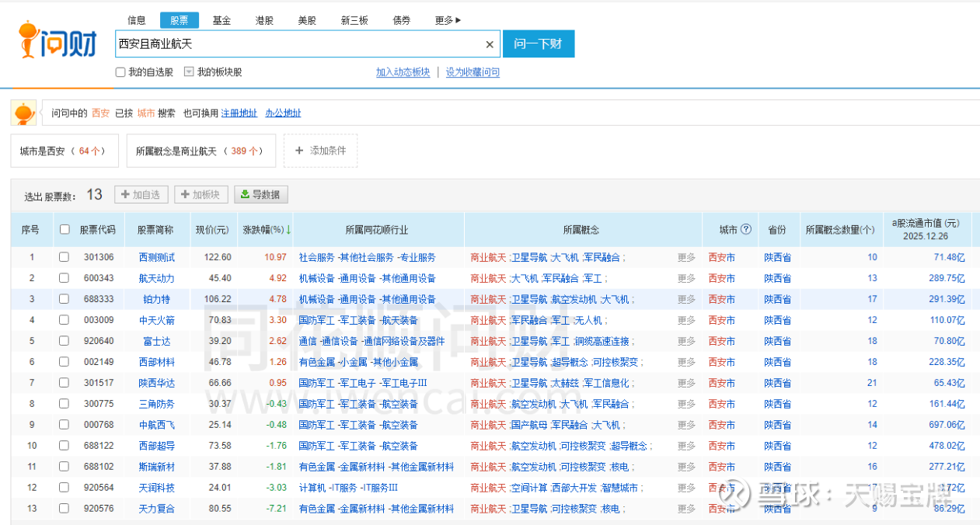Open the 加入动态板块 link
The height and width of the screenshot is (525, 980).
403,72
